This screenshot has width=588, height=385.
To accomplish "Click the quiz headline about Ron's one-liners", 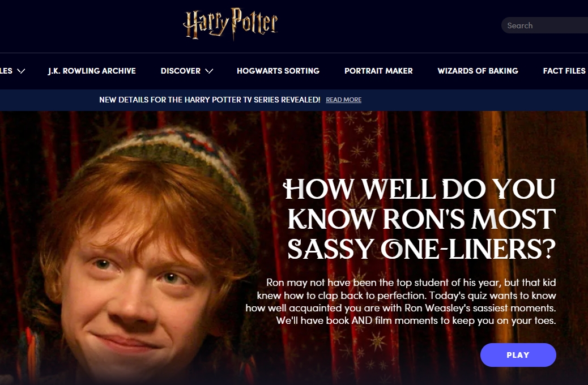I will coord(420,219).
